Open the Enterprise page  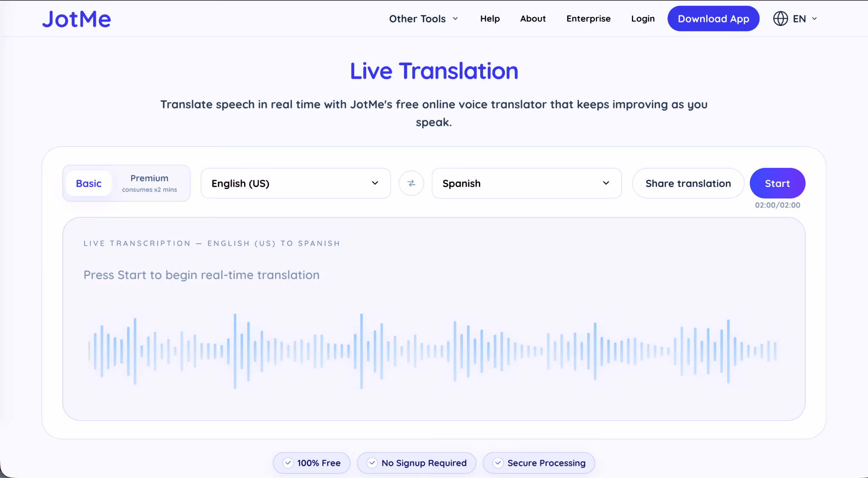coord(588,19)
